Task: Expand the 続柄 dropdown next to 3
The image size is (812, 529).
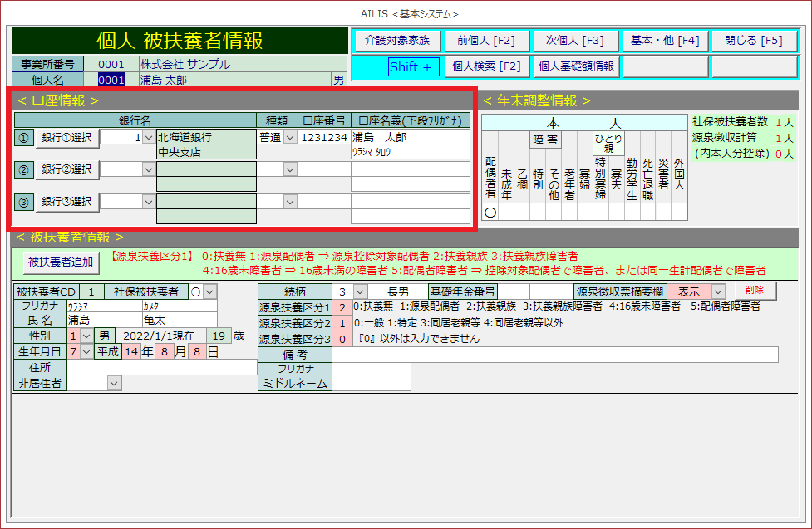Action: [x=359, y=291]
